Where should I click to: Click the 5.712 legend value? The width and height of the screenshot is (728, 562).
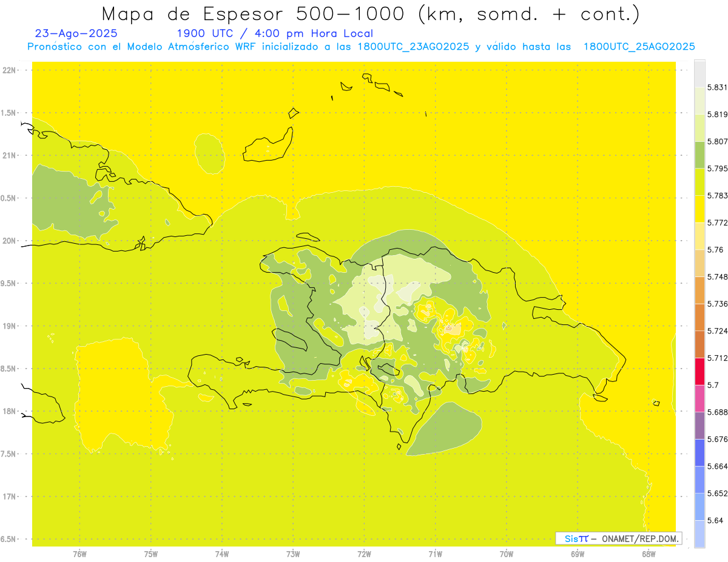tap(718, 358)
